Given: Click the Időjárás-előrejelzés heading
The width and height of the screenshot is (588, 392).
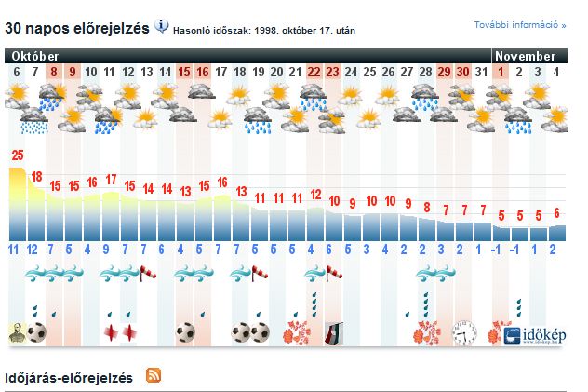Looking at the screenshot, I should [69, 377].
